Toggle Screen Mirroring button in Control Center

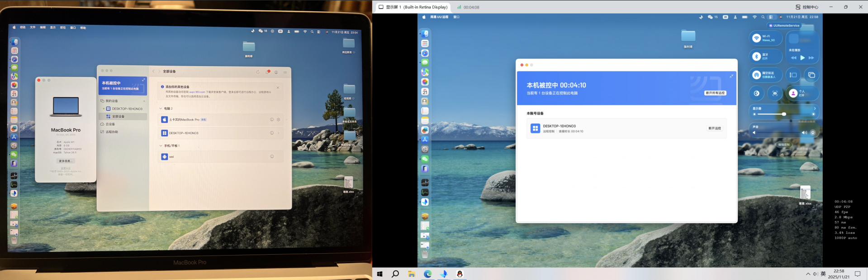(x=811, y=75)
